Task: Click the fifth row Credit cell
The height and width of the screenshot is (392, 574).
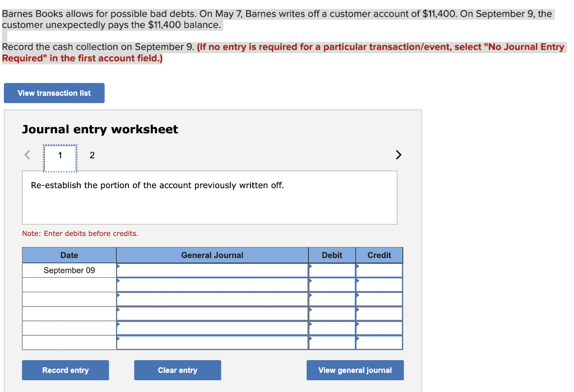Action: (x=379, y=328)
